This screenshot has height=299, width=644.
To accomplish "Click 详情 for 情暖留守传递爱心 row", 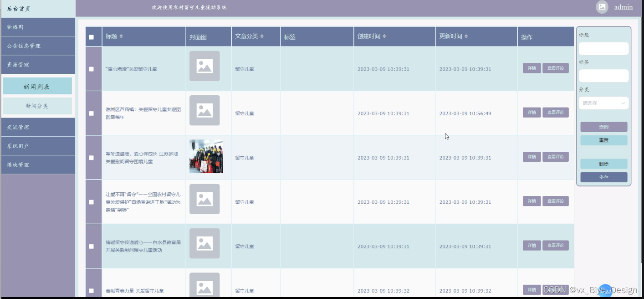I will point(532,245).
